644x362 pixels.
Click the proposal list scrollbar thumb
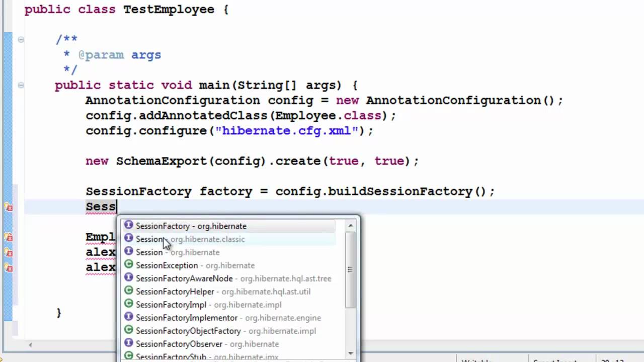tap(351, 270)
